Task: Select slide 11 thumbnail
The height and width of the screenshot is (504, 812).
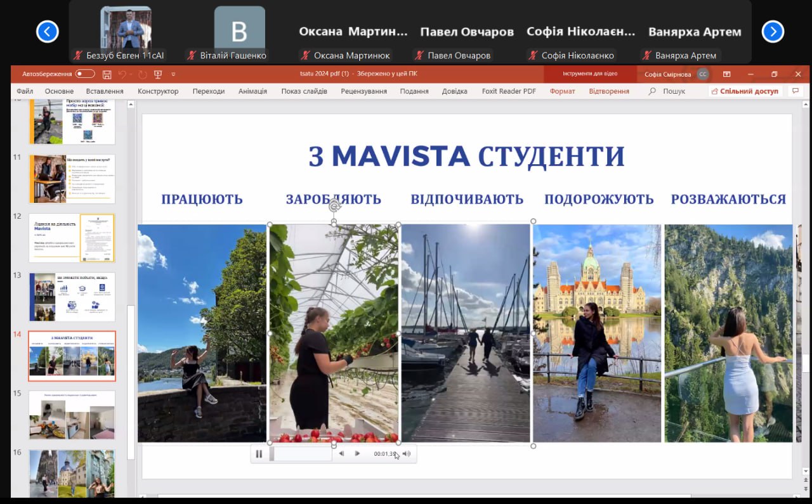Action: 72,179
